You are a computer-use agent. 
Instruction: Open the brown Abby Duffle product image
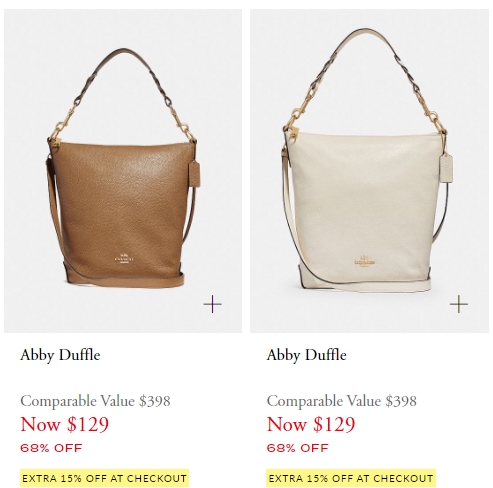click(x=123, y=171)
